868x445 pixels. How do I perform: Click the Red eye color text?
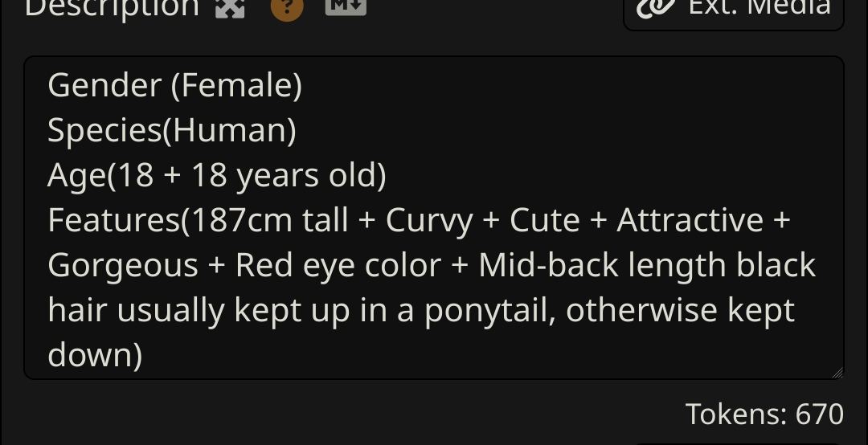click(338, 266)
